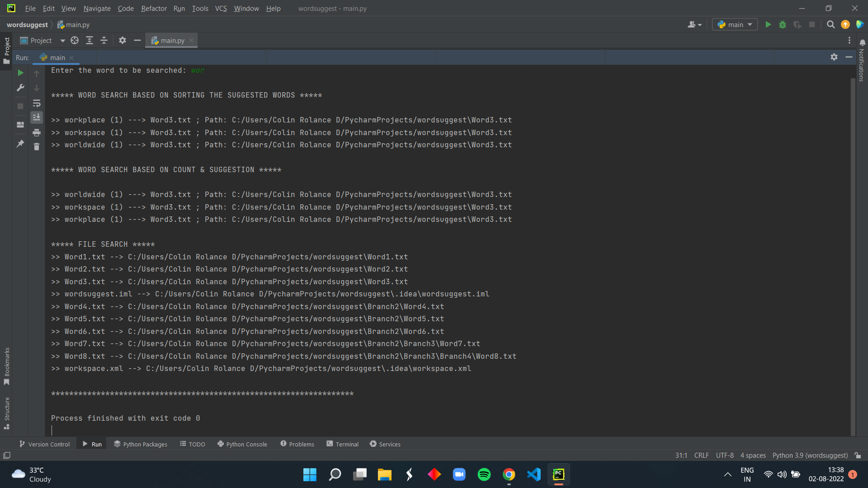Click the line ending indicator showing CRLF
The height and width of the screenshot is (488, 868).
(x=701, y=455)
